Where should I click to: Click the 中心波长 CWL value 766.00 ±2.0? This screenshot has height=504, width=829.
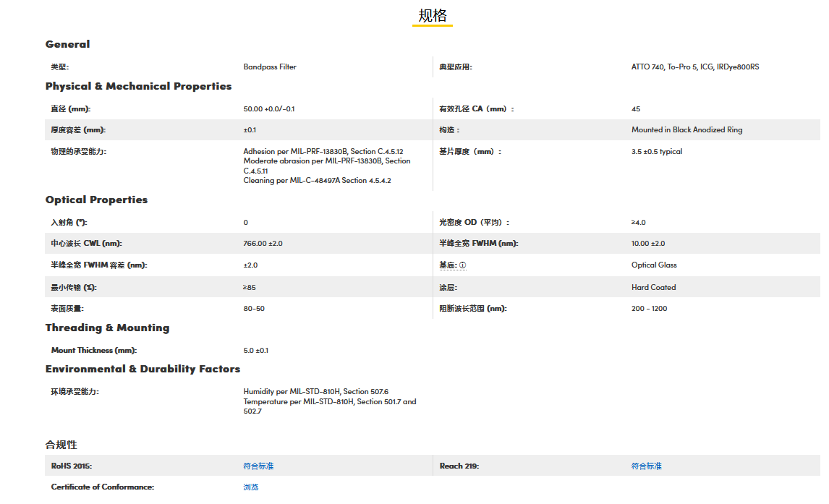tap(263, 244)
